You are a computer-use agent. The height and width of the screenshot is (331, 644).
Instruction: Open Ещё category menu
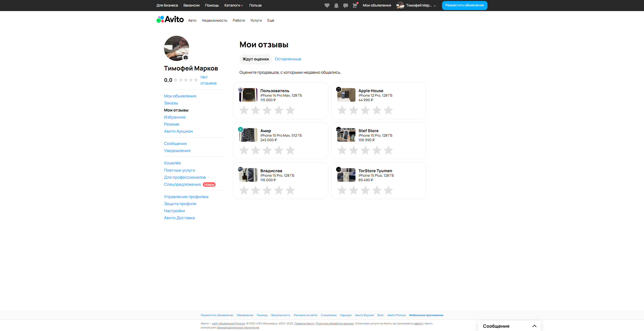pos(271,20)
